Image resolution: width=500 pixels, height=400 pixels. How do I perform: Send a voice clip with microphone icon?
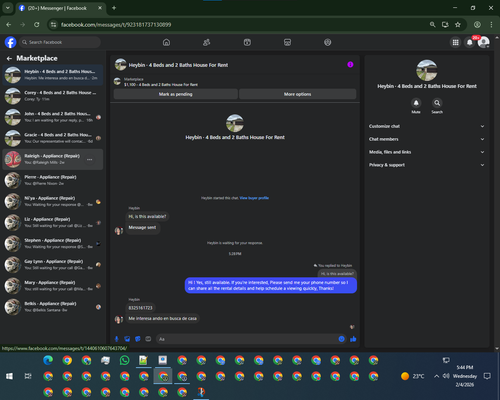[116, 339]
